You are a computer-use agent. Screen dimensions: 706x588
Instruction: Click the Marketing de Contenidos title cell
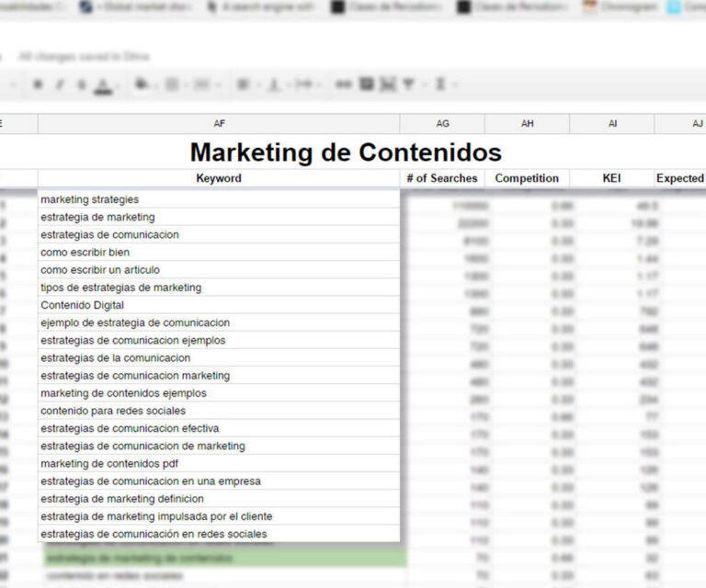(346, 153)
